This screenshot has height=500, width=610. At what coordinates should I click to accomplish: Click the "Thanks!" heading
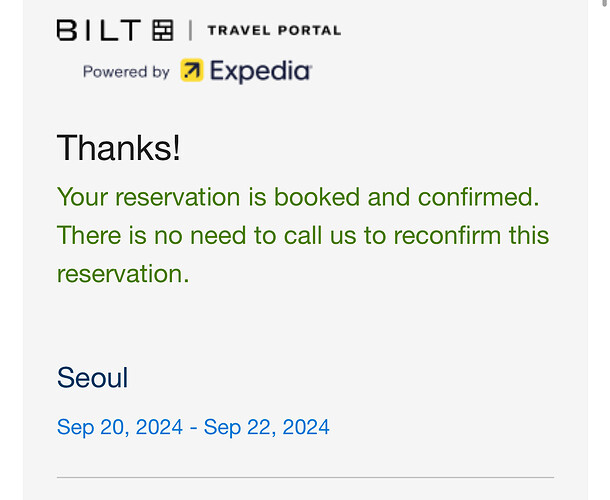[x=119, y=148]
